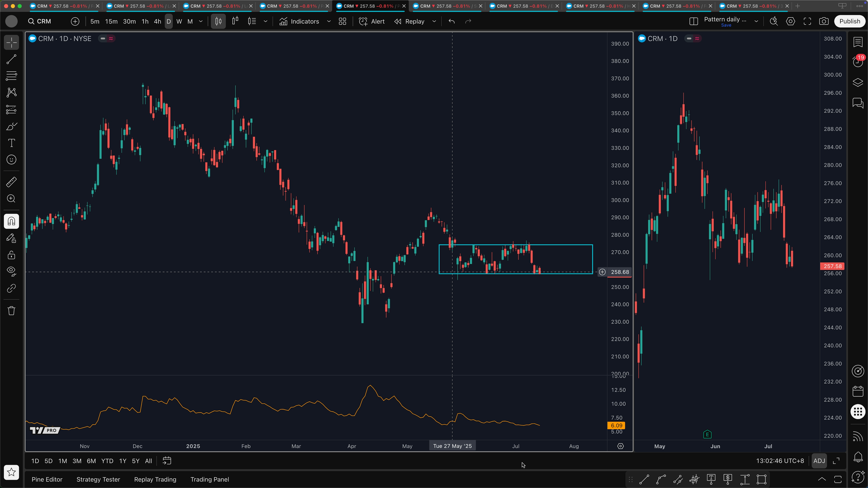Viewport: 868px width, 488px height.
Task: Open the Strategy Tester tab
Action: click(x=98, y=479)
